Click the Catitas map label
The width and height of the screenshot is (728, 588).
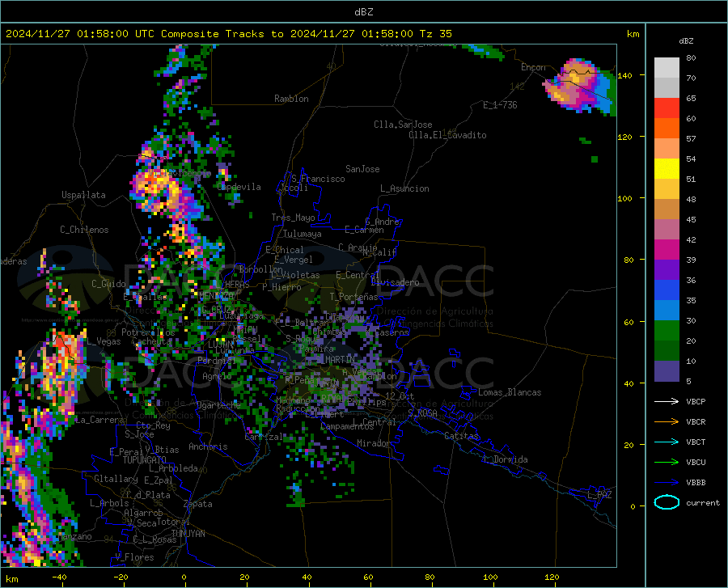coord(461,436)
